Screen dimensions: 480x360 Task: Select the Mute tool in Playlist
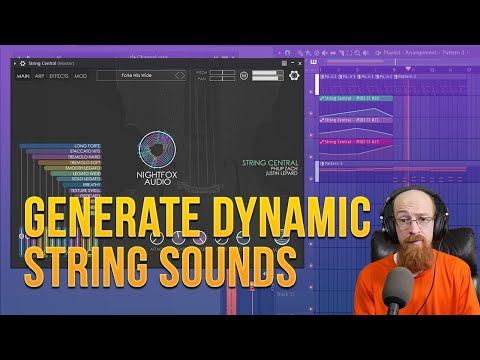pos(325,53)
